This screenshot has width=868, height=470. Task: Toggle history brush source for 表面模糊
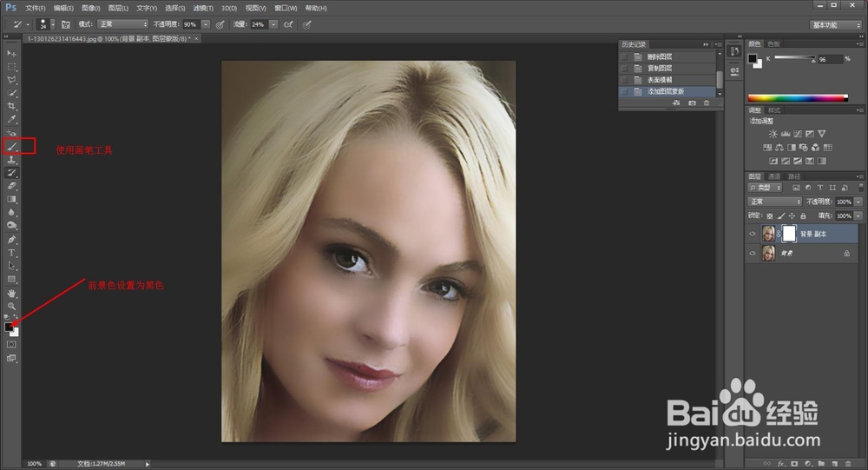point(624,80)
